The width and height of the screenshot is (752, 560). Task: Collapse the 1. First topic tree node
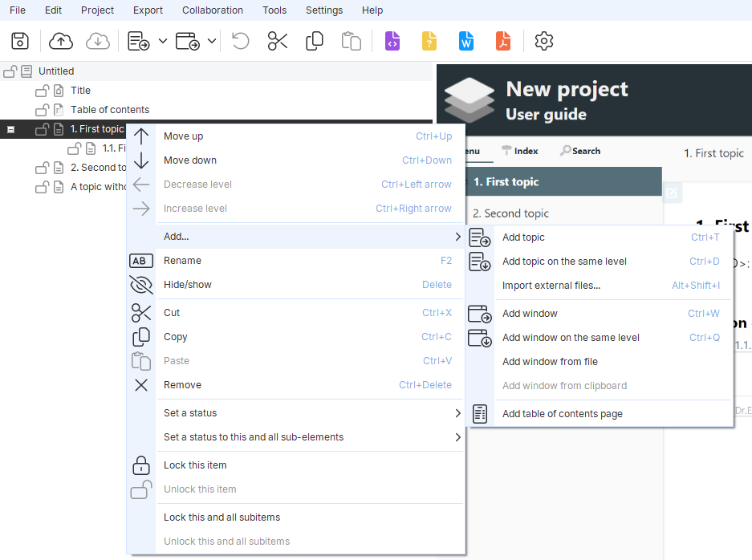pyautogui.click(x=10, y=129)
